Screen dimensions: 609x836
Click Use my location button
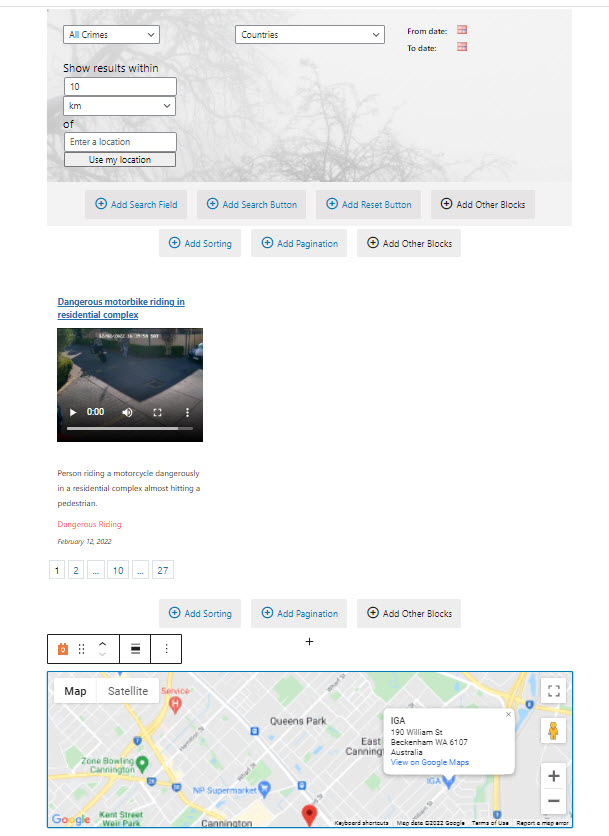(x=120, y=159)
